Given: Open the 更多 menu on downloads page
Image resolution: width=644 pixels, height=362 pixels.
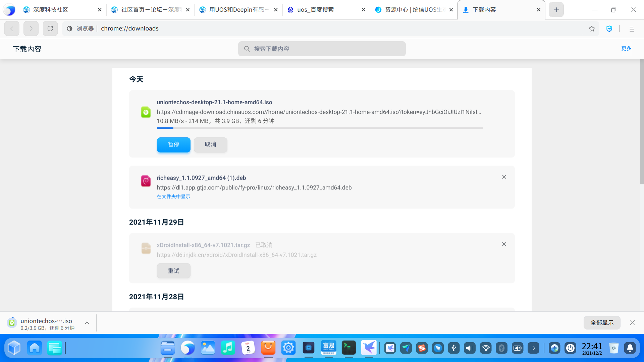Looking at the screenshot, I should 626,49.
